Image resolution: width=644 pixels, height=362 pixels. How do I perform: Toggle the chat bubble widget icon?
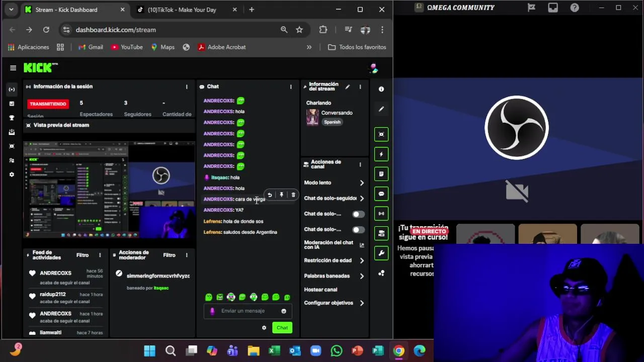(x=381, y=194)
